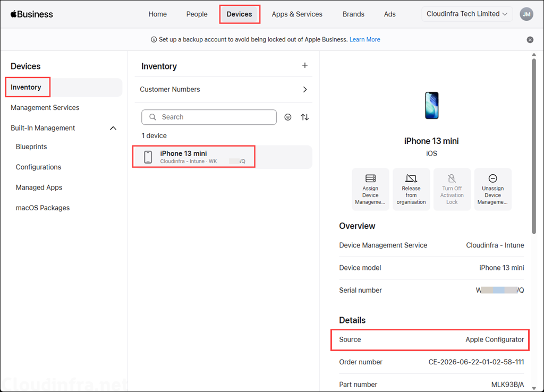This screenshot has height=392, width=544.
Task: Click the sort arrows icon
Action: [x=304, y=117]
